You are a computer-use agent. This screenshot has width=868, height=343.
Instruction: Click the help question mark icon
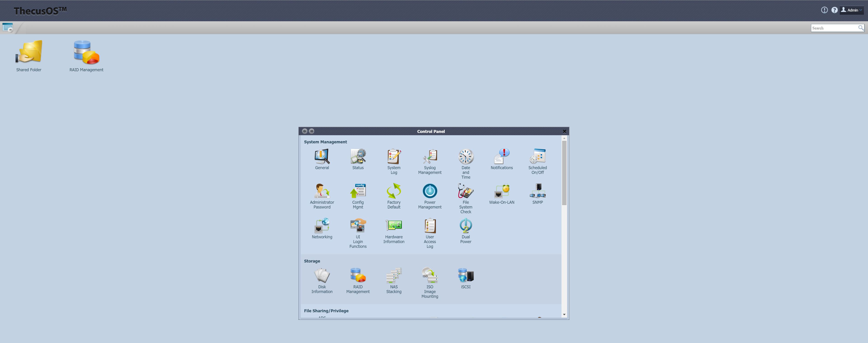coord(834,10)
